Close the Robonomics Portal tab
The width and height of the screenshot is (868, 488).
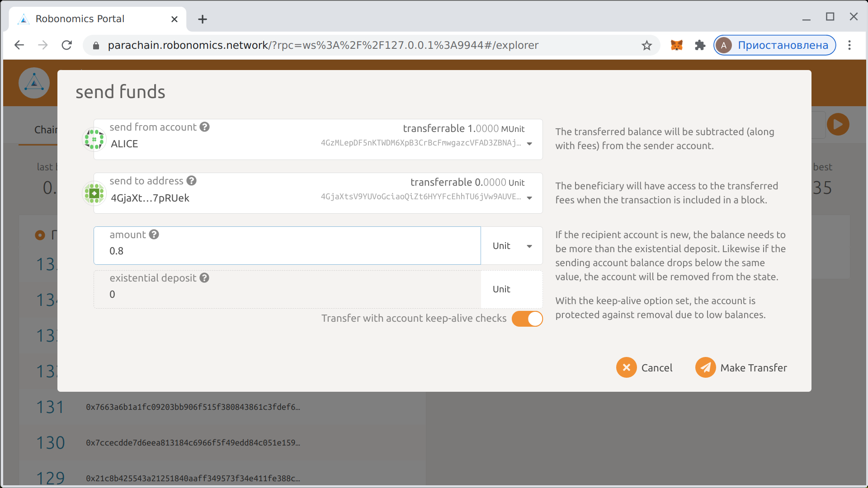tap(175, 19)
